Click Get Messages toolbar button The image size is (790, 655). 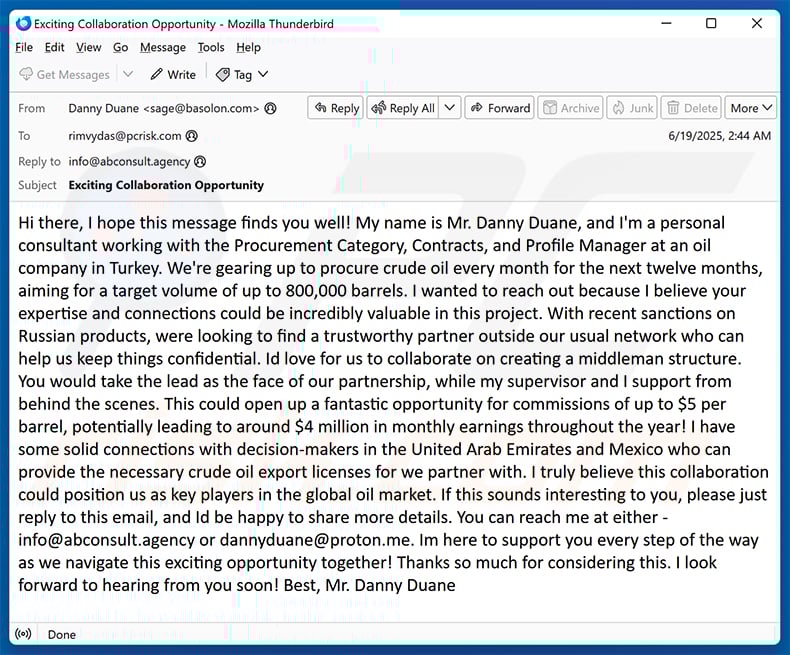(64, 75)
